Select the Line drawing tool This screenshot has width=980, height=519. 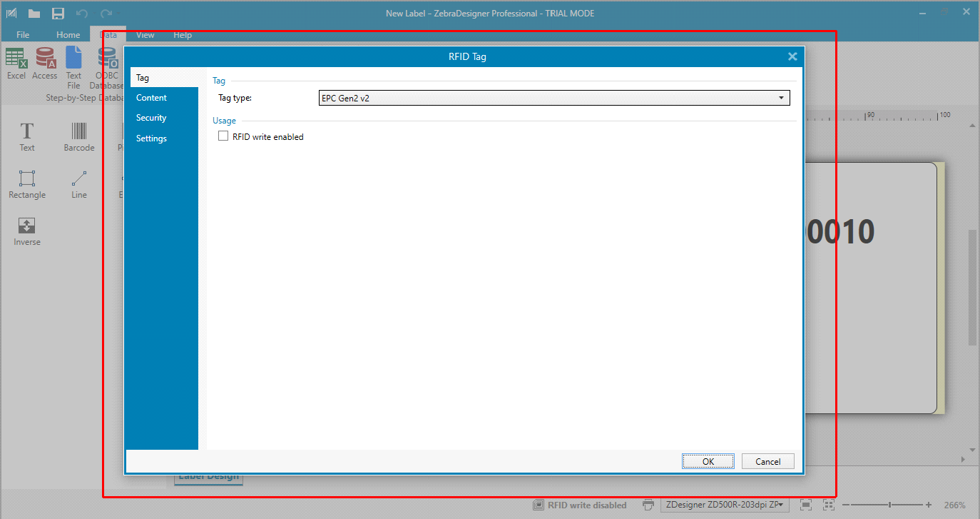pos(79,178)
